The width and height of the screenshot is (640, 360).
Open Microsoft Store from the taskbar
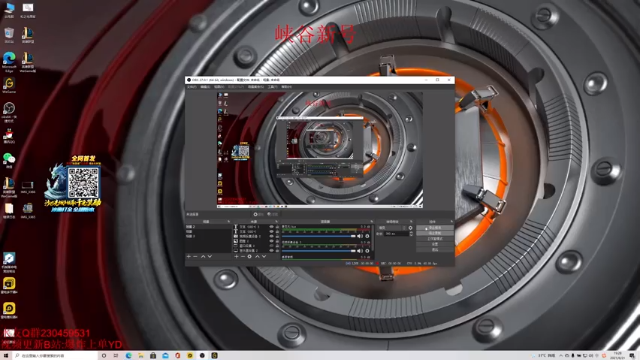[x=153, y=356]
